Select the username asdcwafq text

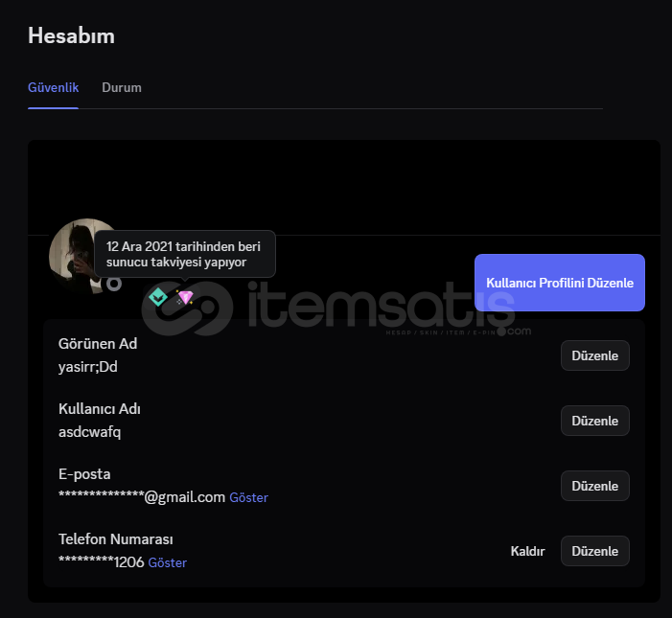[89, 432]
